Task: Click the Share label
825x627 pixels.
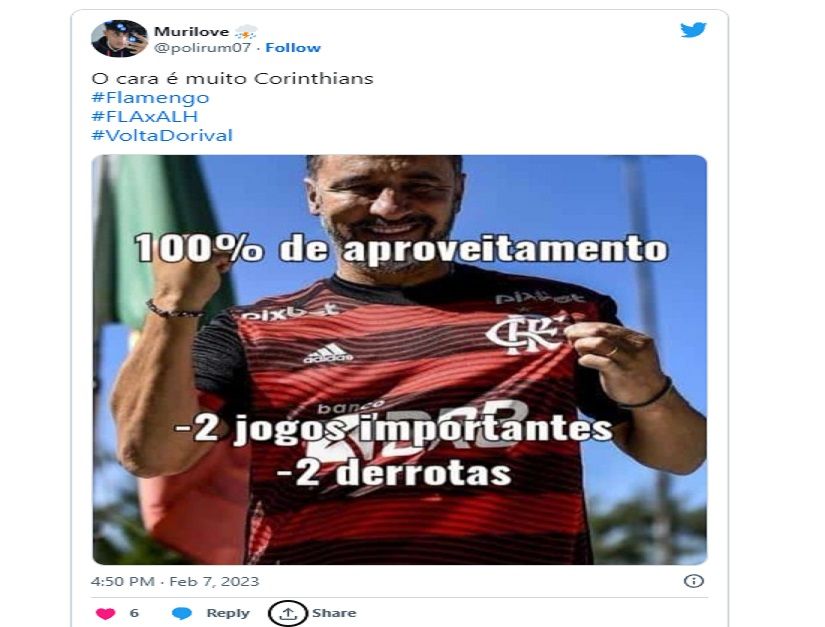Action: point(334,613)
